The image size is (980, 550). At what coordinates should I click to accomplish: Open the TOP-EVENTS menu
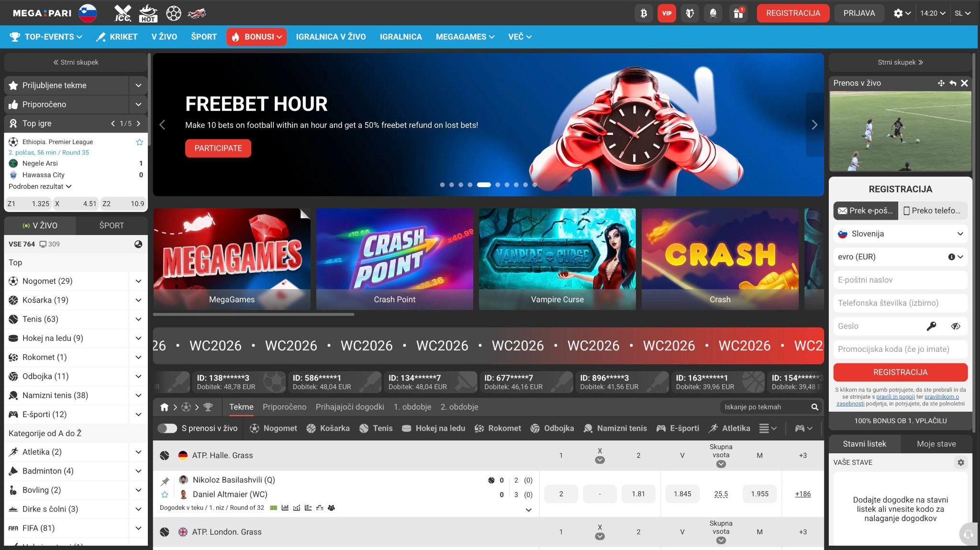46,37
